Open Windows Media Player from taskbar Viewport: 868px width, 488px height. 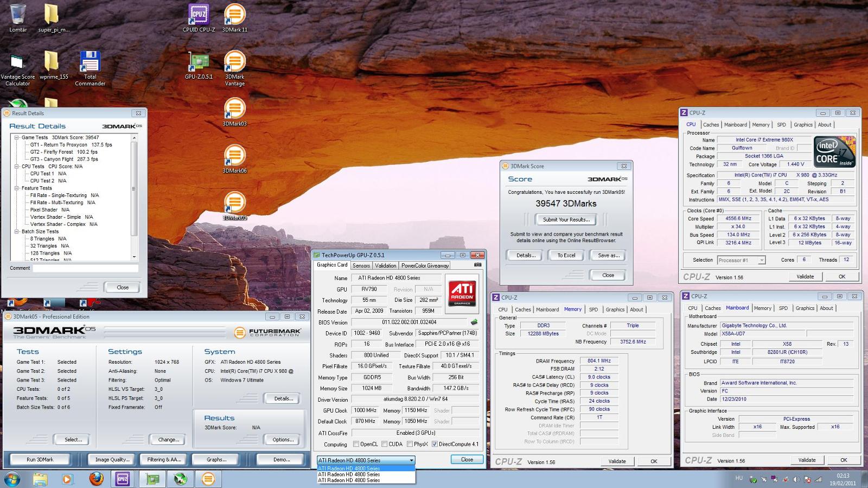[67, 479]
